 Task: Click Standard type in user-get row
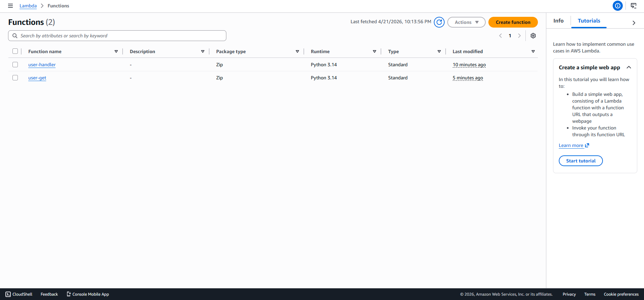tap(398, 78)
